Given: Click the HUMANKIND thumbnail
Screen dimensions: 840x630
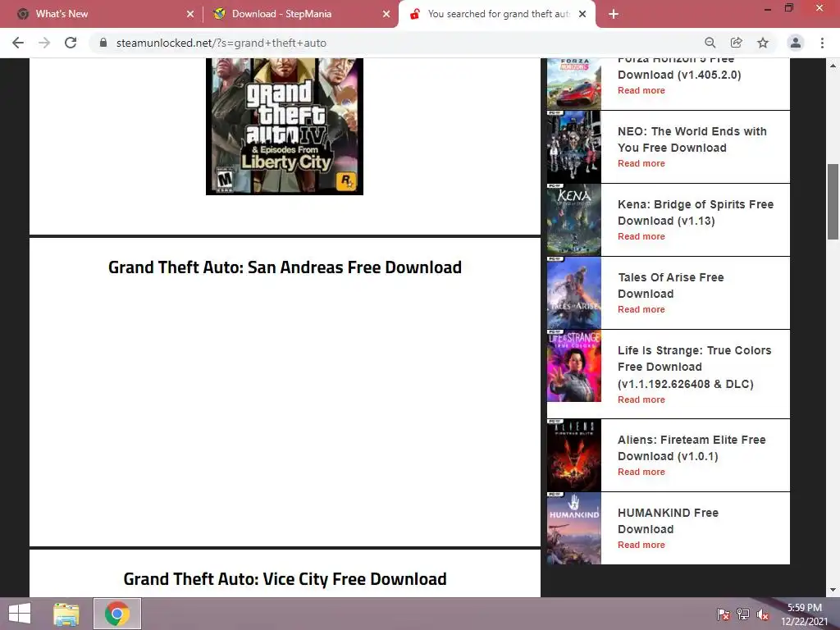Looking at the screenshot, I should pos(573,528).
